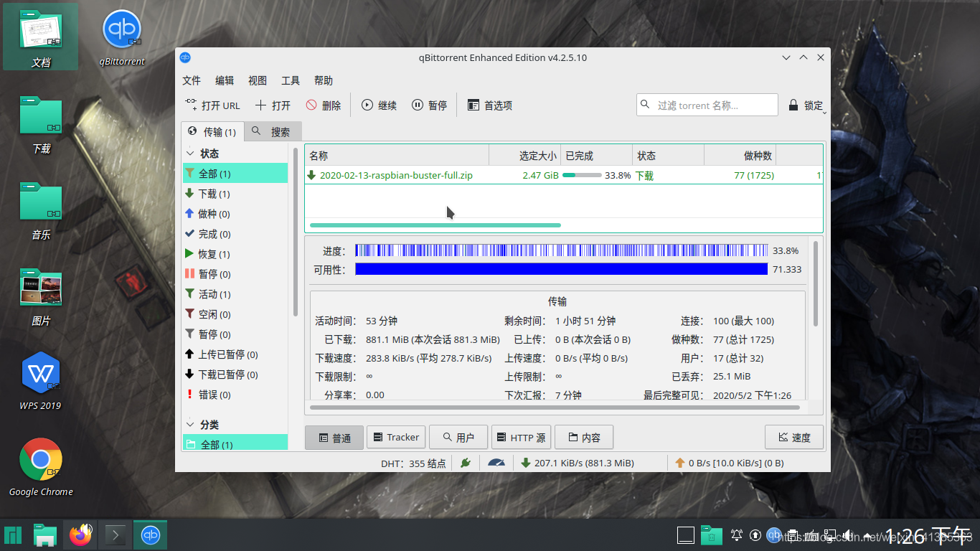Screen dimensions: 980x551
Task: Select the 全部 (1) status filter
Action: (x=235, y=174)
